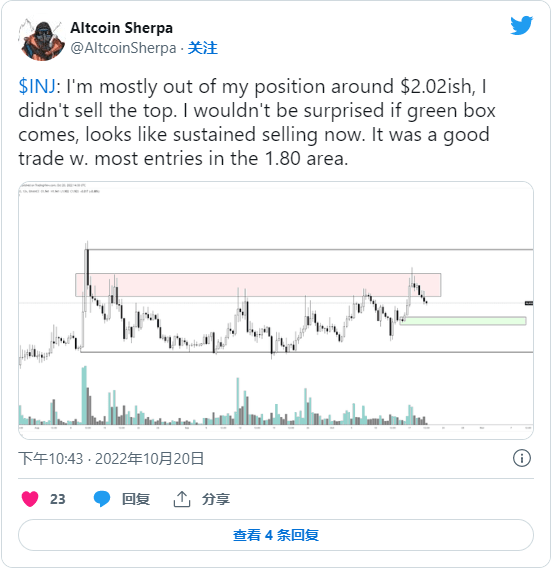This screenshot has height=571, width=552.
Task: Open the $INJ cashtag link
Action: [x=37, y=87]
